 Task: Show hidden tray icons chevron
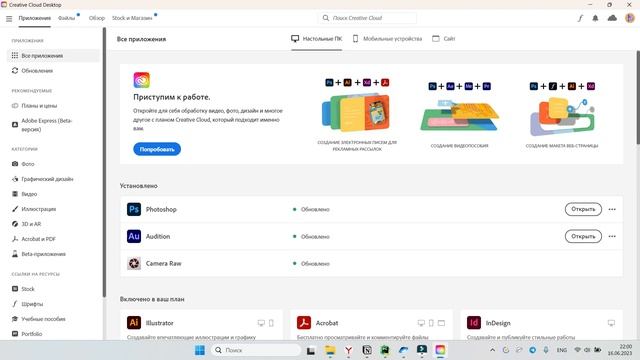coord(492,350)
